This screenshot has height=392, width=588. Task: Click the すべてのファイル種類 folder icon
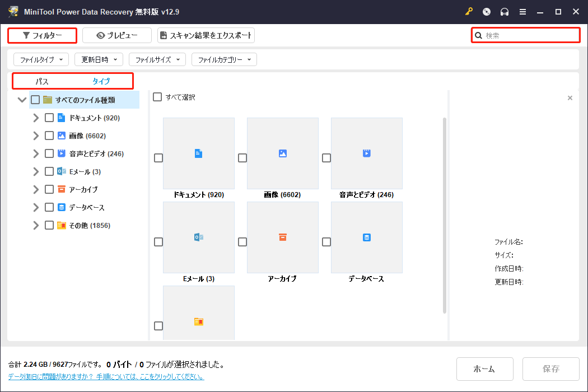[48, 100]
